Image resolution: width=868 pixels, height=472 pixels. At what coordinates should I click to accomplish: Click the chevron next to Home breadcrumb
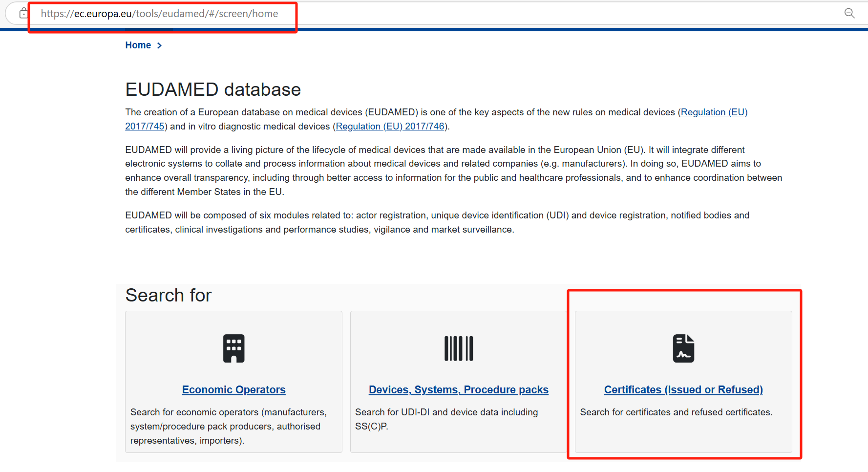click(159, 45)
